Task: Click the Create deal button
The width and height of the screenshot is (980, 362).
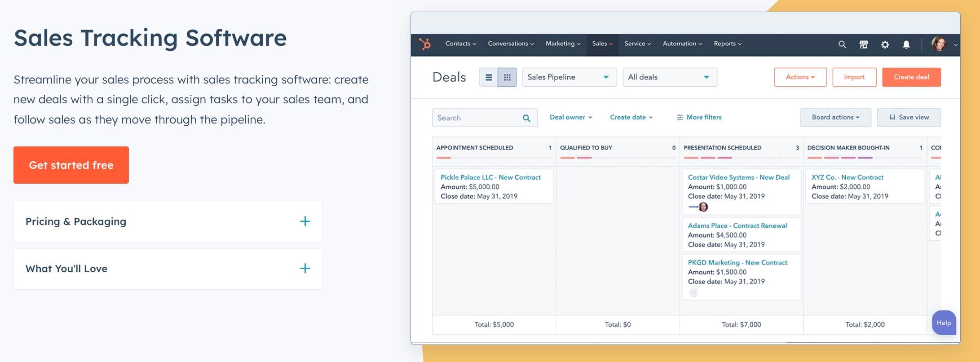Action: tap(911, 77)
